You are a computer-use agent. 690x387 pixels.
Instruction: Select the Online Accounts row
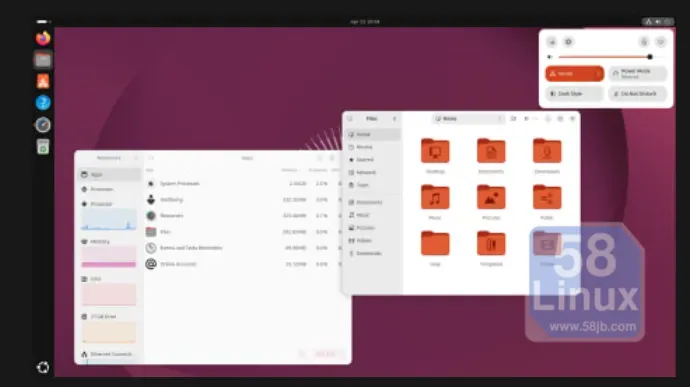(243, 264)
